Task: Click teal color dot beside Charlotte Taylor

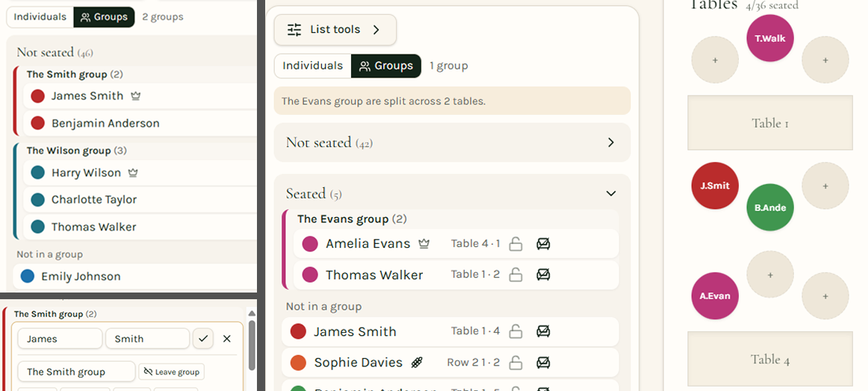Action: 37,200
